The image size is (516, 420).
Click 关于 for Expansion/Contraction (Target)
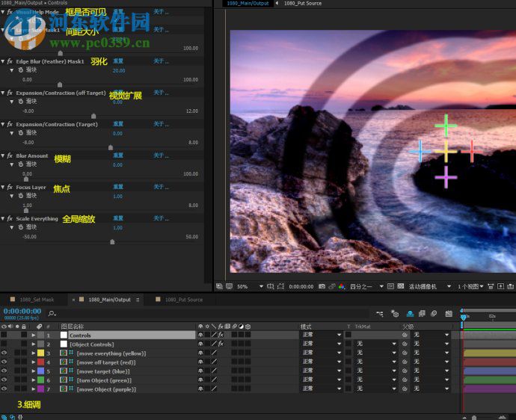pyautogui.click(x=161, y=124)
